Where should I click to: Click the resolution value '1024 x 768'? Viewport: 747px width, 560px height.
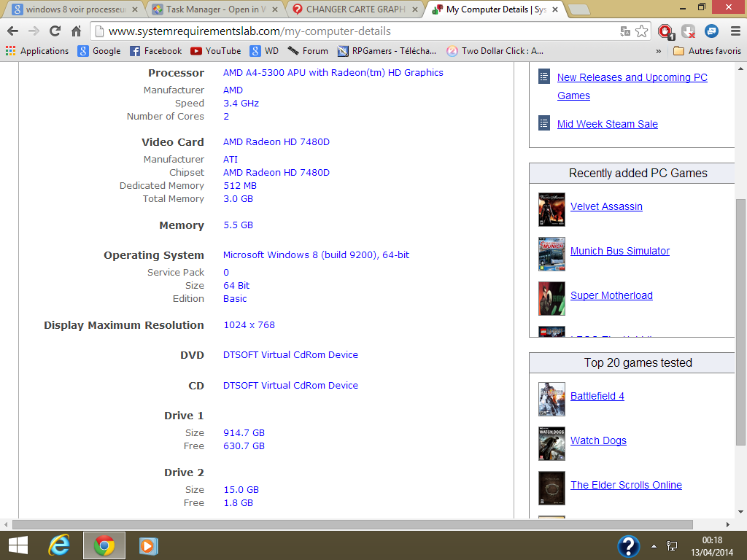(249, 324)
